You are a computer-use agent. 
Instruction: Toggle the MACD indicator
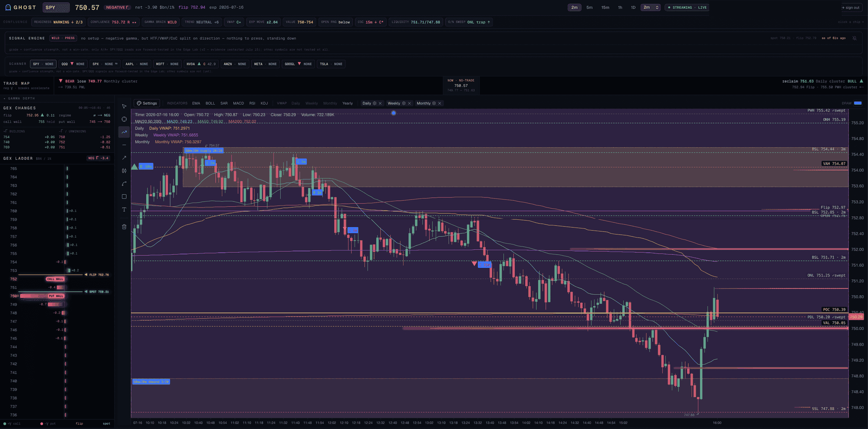click(238, 103)
